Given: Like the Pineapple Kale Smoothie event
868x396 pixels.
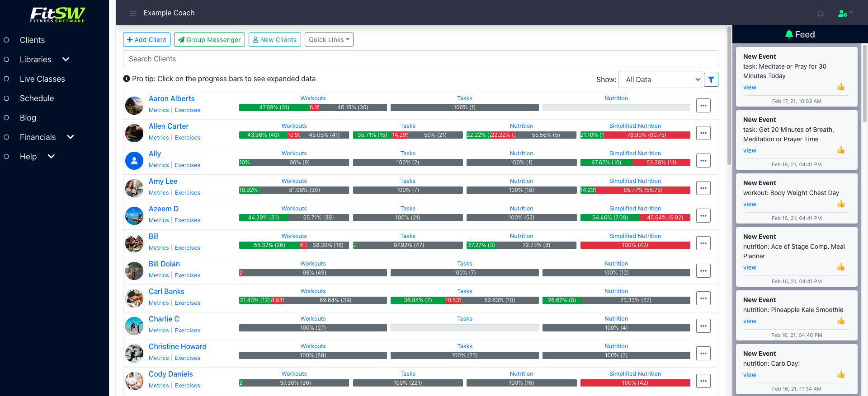Looking at the screenshot, I should 840,321.
